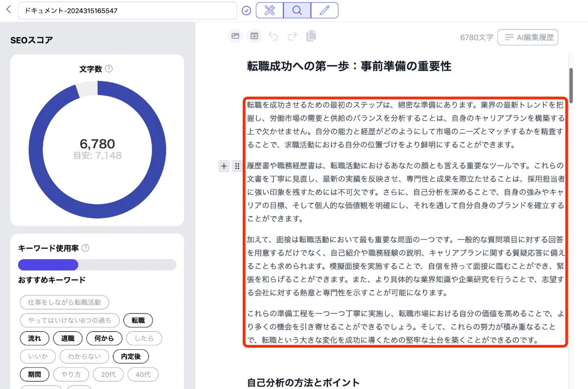Select keyword chip 20代
588x389 pixels.
coord(108,375)
